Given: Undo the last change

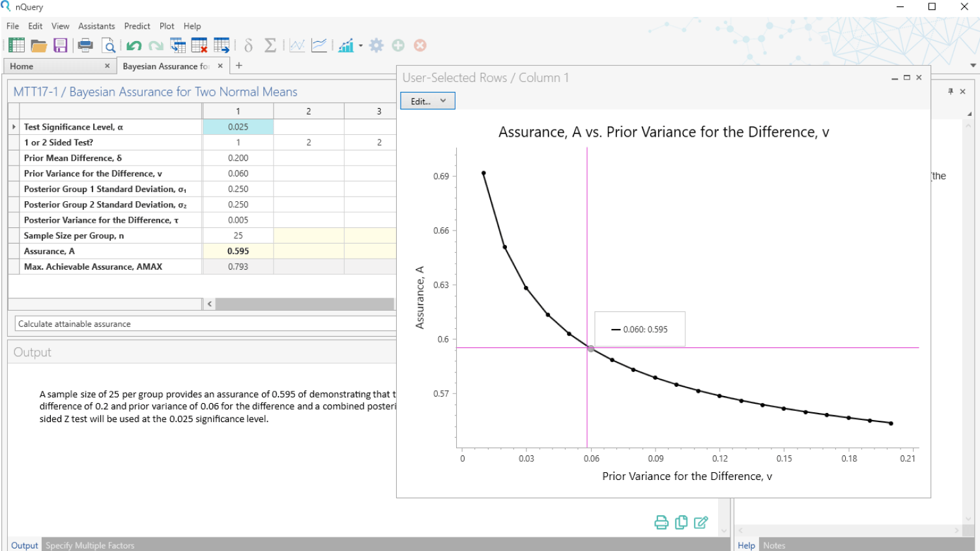Looking at the screenshot, I should pyautogui.click(x=134, y=45).
